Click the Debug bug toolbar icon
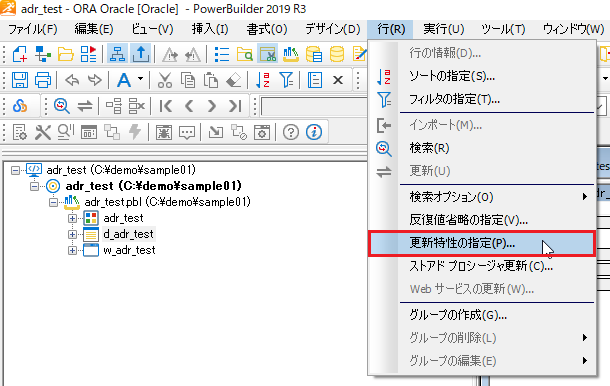Image resolution: width=610 pixels, height=386 pixels. 164,132
